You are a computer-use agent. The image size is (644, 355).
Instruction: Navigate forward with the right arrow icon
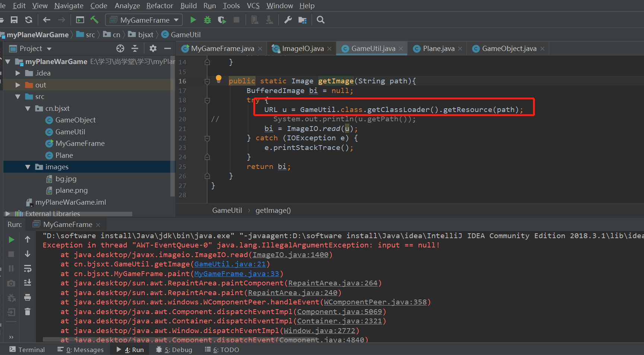coord(61,20)
